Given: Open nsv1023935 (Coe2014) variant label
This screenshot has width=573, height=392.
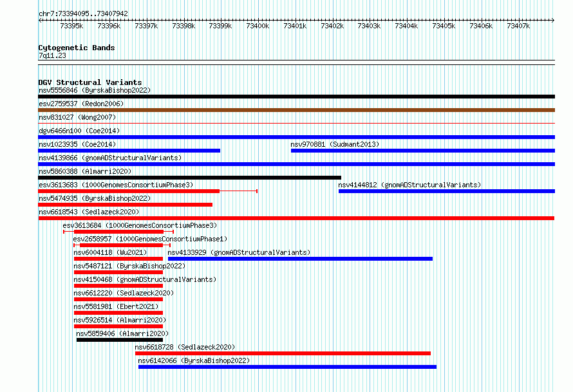Looking at the screenshot, I should [77, 144].
